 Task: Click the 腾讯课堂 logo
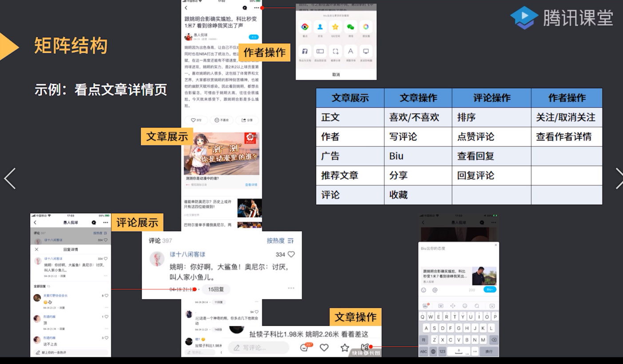click(561, 18)
